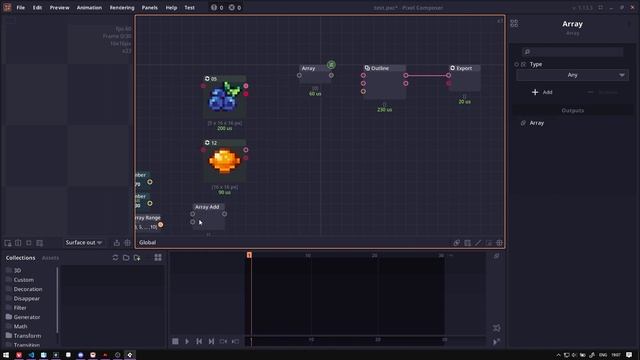Click the Array output junction icon in inspector
The width and height of the screenshot is (640, 360).
click(523, 123)
